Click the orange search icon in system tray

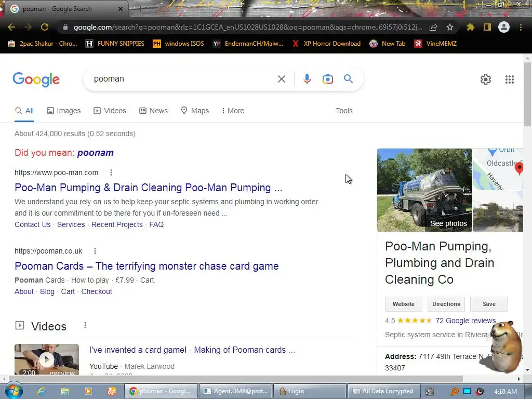tap(454, 391)
